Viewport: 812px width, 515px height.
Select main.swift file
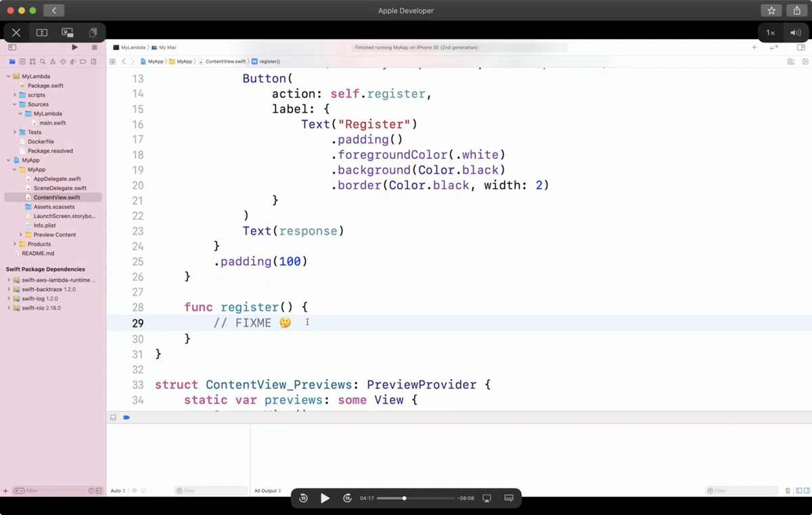53,123
